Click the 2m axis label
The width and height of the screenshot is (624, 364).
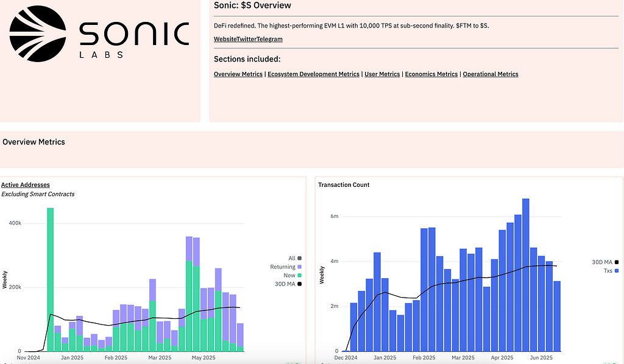(x=335, y=306)
